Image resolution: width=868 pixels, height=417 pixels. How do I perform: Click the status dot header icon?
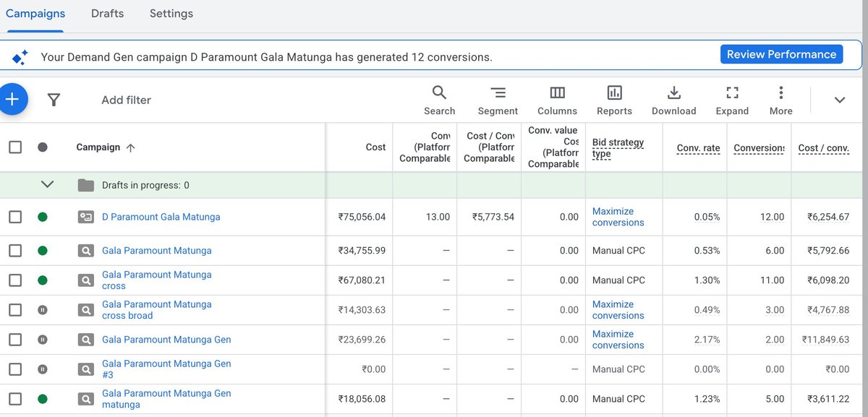point(43,147)
